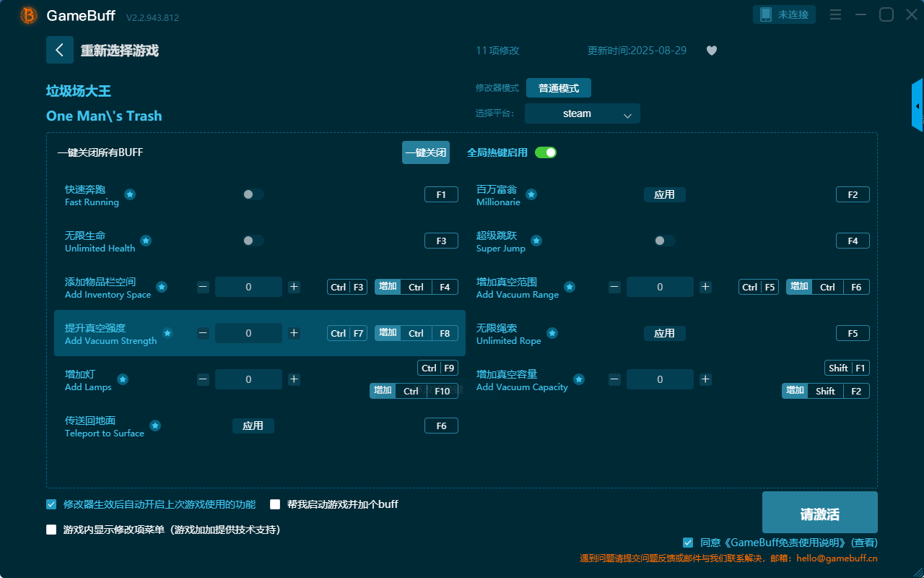
Task: Click star icon next to Add Lamps
Action: pyautogui.click(x=123, y=379)
